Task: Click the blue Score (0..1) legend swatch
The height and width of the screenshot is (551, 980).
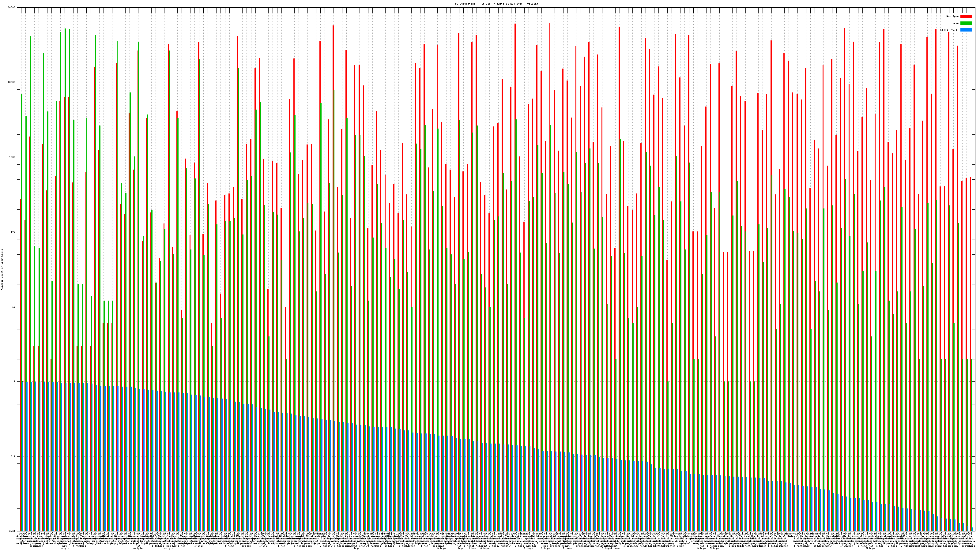Action: (x=966, y=30)
